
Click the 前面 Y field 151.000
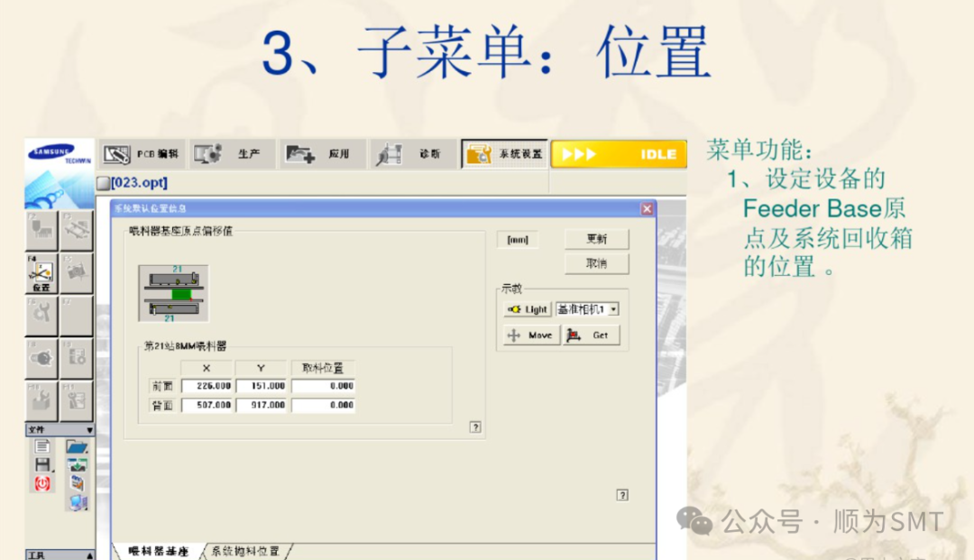[261, 386]
